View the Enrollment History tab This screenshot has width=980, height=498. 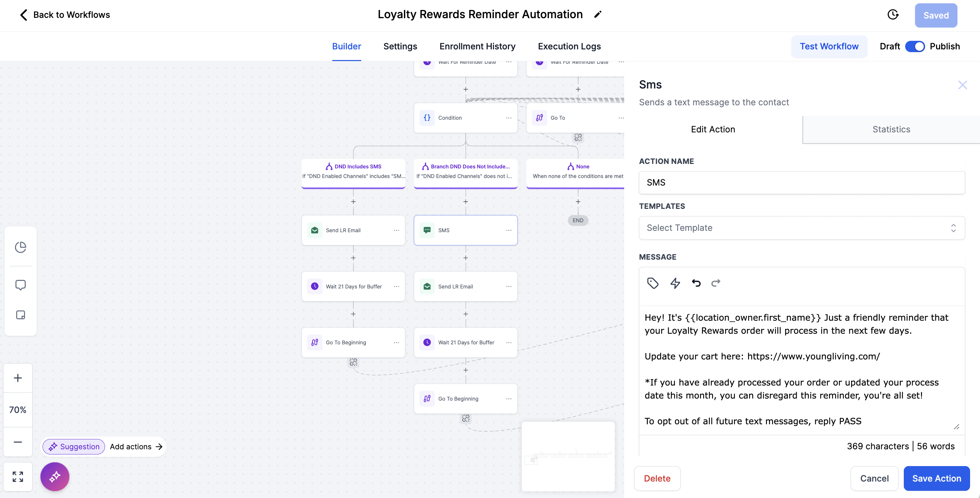pos(477,46)
